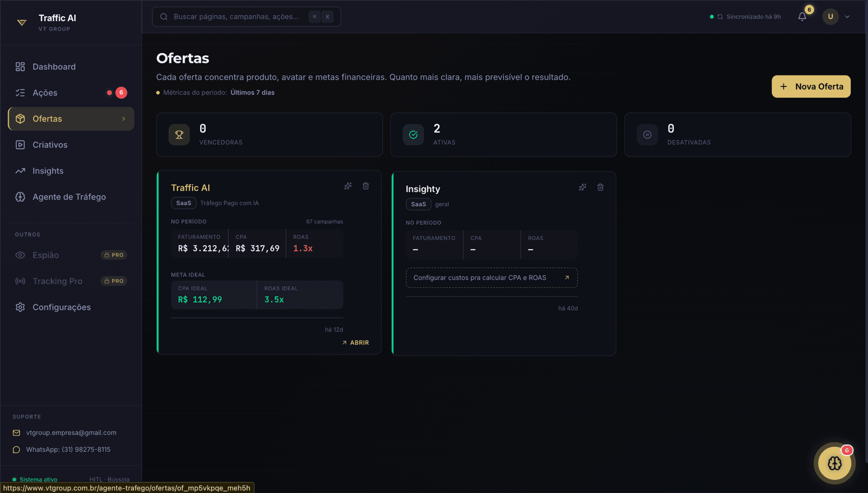Screen dimensions: 868x493
Task: Click the sparkle AI icon on Traffic AI card
Action: pyautogui.click(x=348, y=186)
